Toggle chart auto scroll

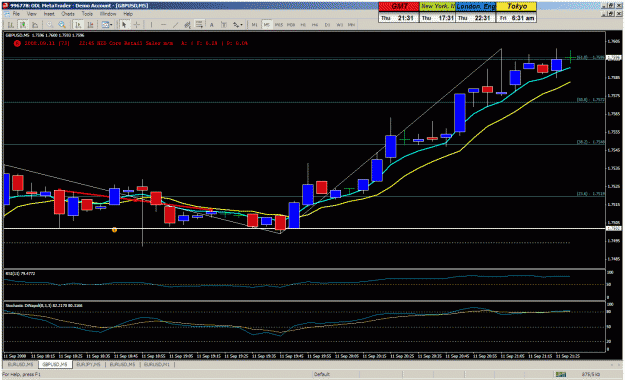coord(78,25)
